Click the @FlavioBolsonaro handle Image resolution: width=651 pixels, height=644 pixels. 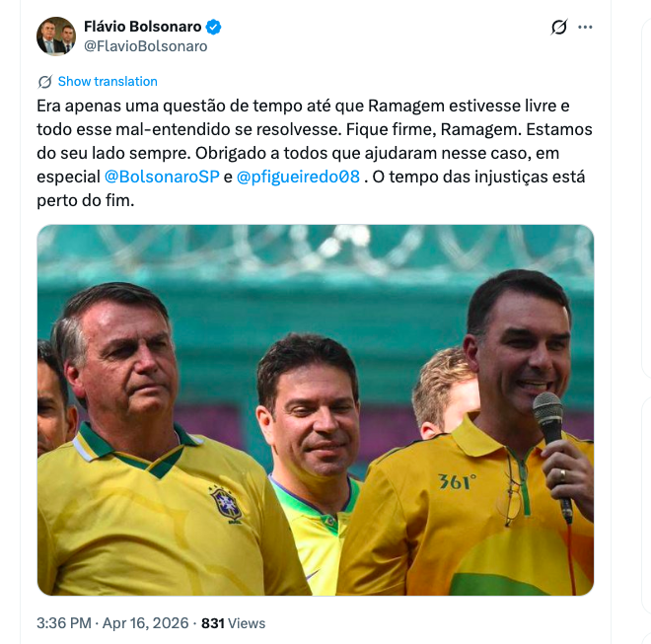pos(145,46)
